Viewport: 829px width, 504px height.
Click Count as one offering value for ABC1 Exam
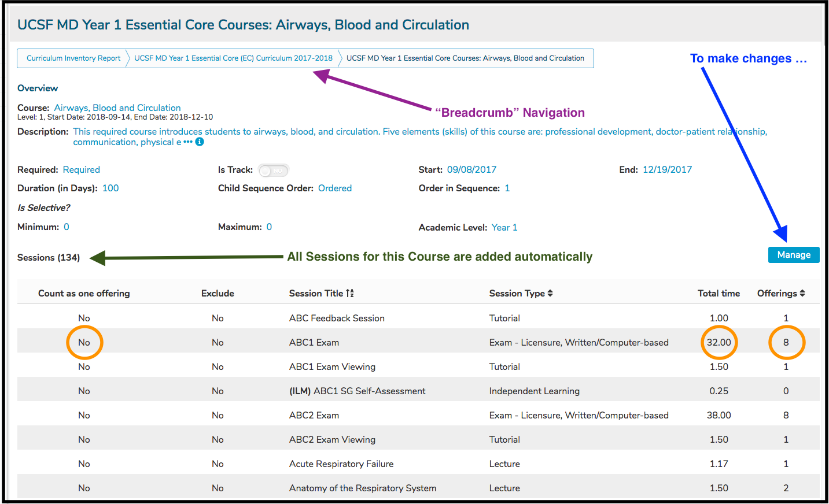pos(84,342)
